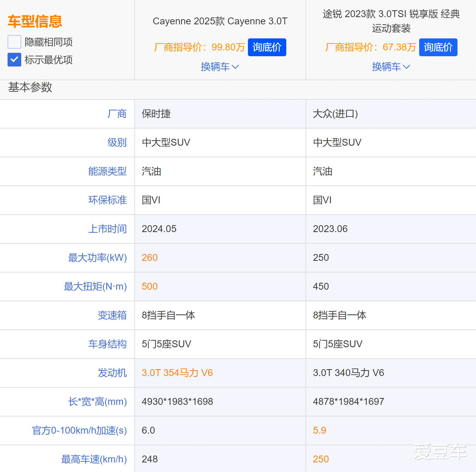Open the Cayenne 2025款 Cayenne 3.0T title
Screen dimensions: 476x472
pyautogui.click(x=220, y=21)
